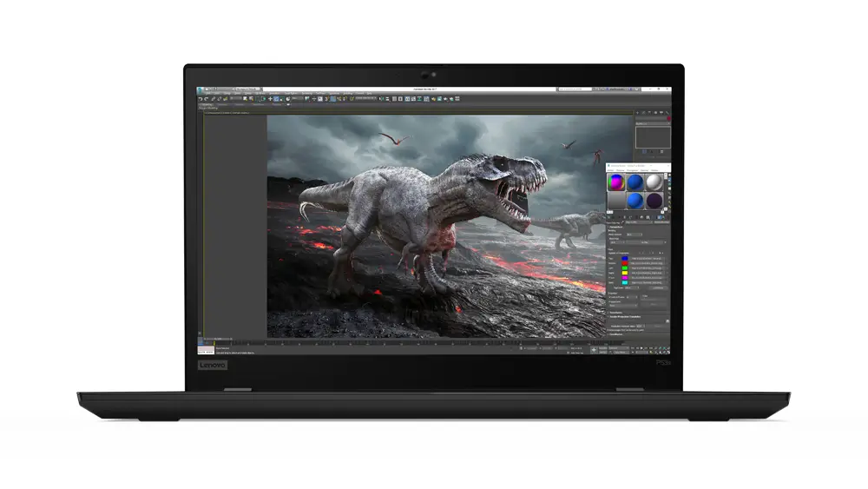Activate the Select and Rotate tool
Image resolution: width=868 pixels, height=489 pixels.
[276, 98]
